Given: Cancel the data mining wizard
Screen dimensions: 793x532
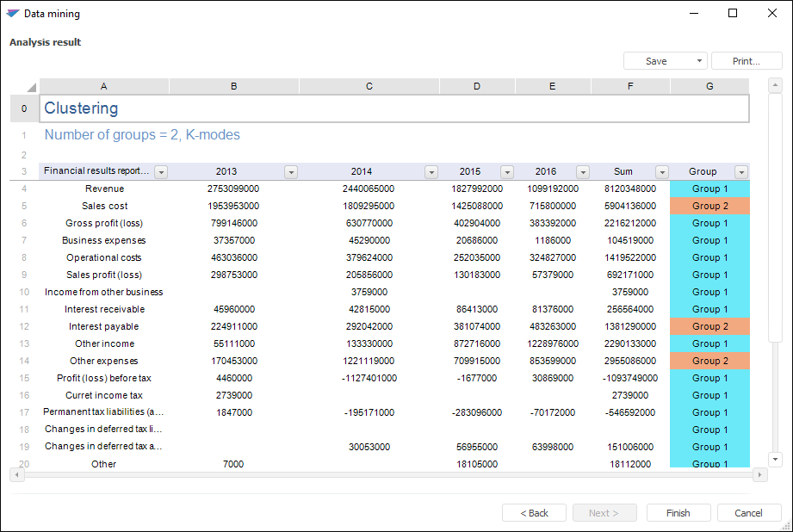Looking at the screenshot, I should (748, 513).
